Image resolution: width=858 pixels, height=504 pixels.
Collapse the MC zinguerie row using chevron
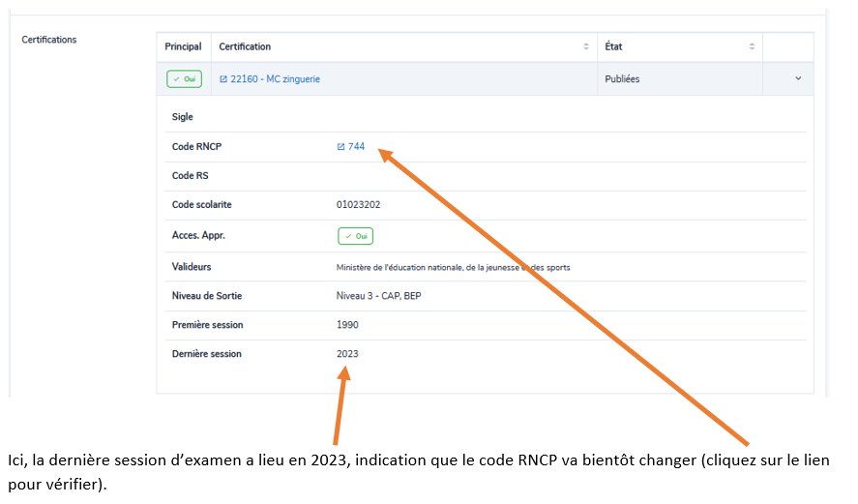[x=798, y=79]
